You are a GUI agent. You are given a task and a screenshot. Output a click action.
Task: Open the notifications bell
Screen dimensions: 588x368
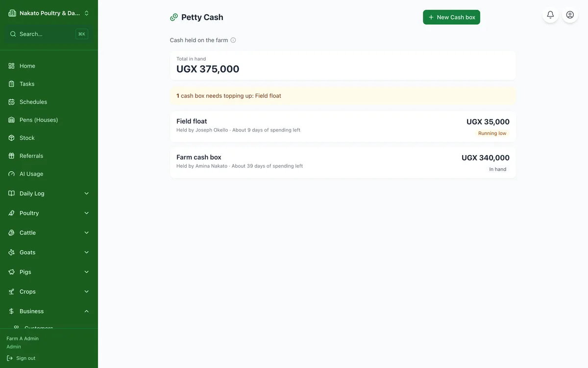[x=550, y=15]
